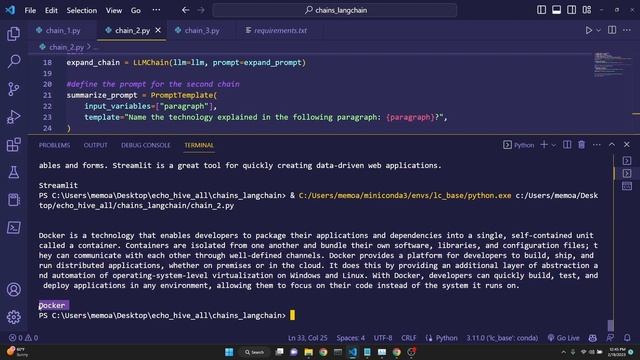Open terminal panel More Actions ellipsis

coord(597,144)
